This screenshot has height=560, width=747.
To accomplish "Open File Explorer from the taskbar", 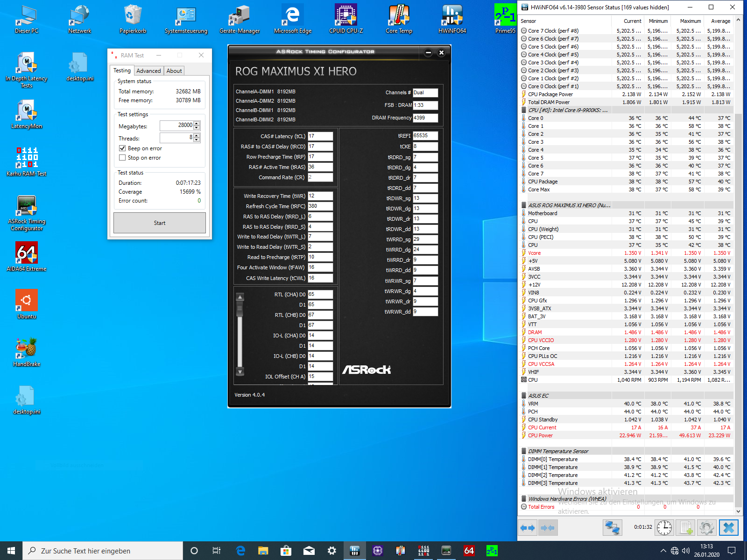I will [263, 551].
